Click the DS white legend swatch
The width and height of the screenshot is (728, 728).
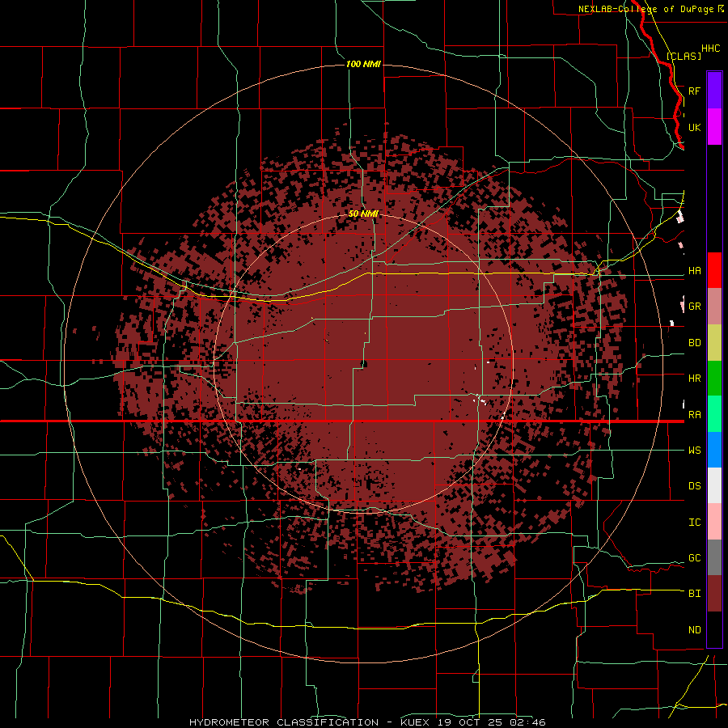pos(714,485)
